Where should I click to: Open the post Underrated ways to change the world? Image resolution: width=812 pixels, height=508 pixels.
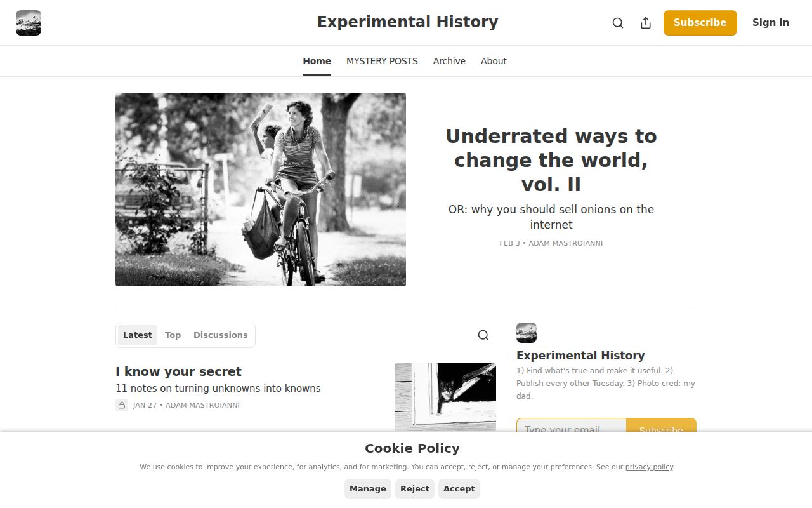(x=551, y=159)
